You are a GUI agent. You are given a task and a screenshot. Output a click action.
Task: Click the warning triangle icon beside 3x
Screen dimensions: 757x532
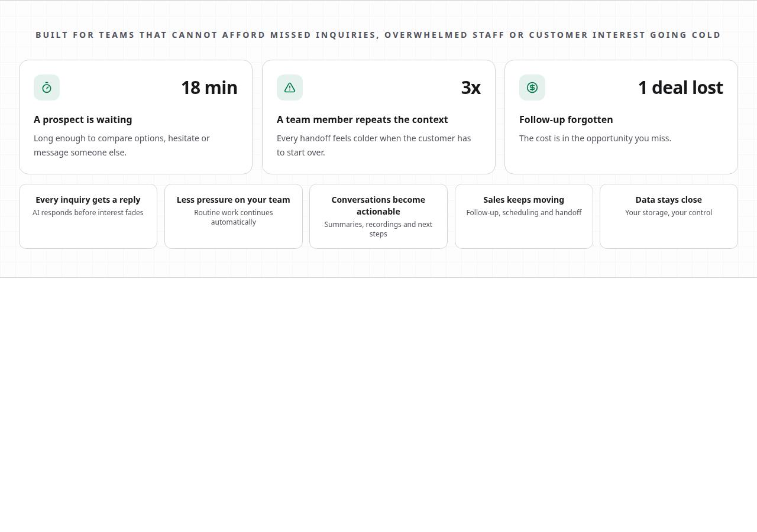(290, 87)
